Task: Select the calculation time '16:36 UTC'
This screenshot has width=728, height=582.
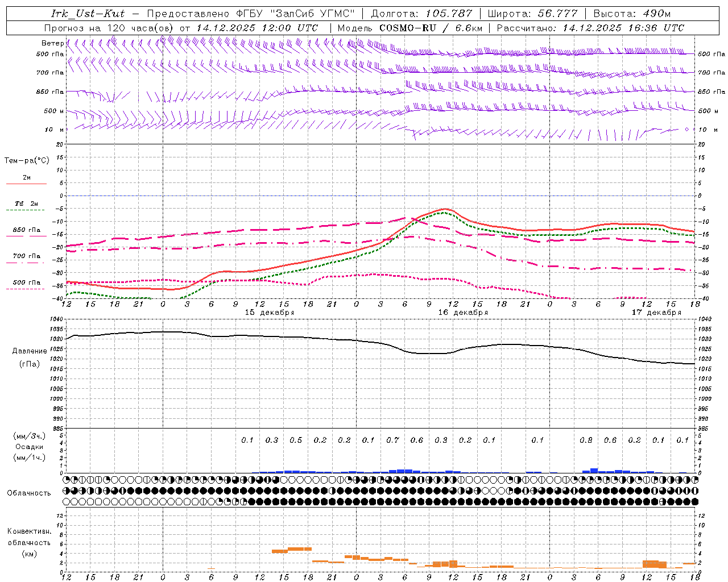Action: tap(656, 28)
